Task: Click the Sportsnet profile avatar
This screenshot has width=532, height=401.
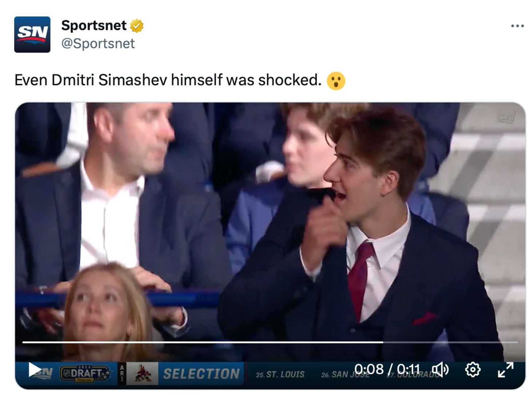Action: coord(32,35)
